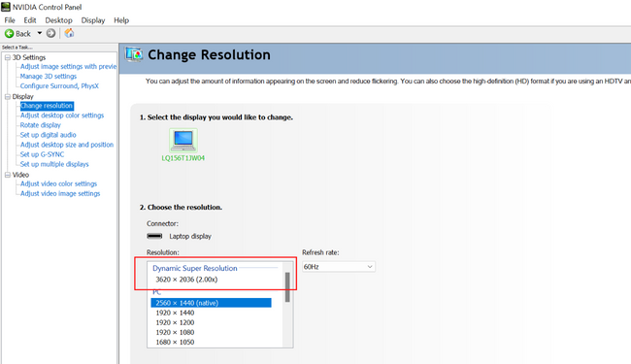Open Set up multiple displays
The width and height of the screenshot is (631, 364).
tap(54, 164)
